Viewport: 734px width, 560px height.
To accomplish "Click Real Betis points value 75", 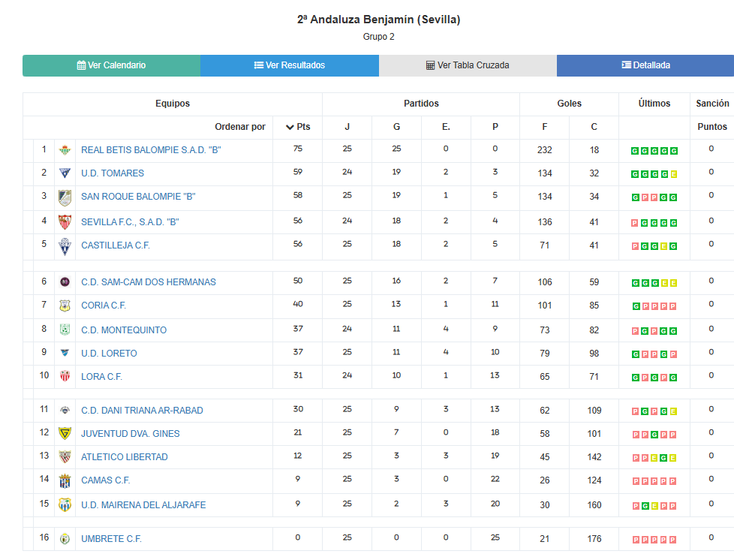I will pos(298,149).
